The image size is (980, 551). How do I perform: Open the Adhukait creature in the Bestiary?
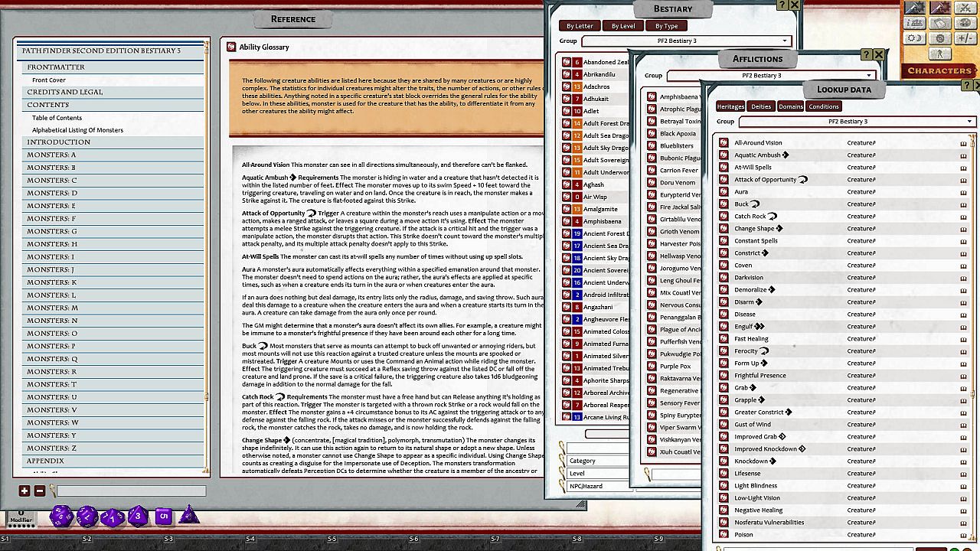point(596,99)
